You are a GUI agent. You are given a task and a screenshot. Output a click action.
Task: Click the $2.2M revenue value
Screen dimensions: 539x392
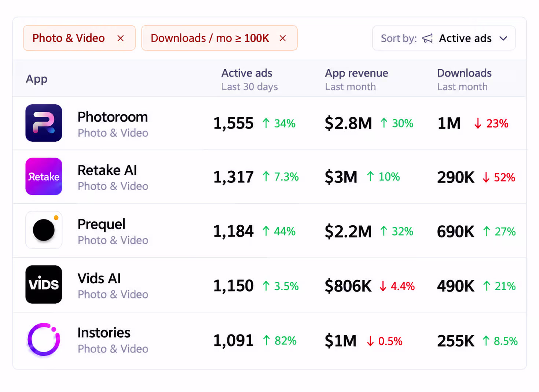pyautogui.click(x=348, y=232)
